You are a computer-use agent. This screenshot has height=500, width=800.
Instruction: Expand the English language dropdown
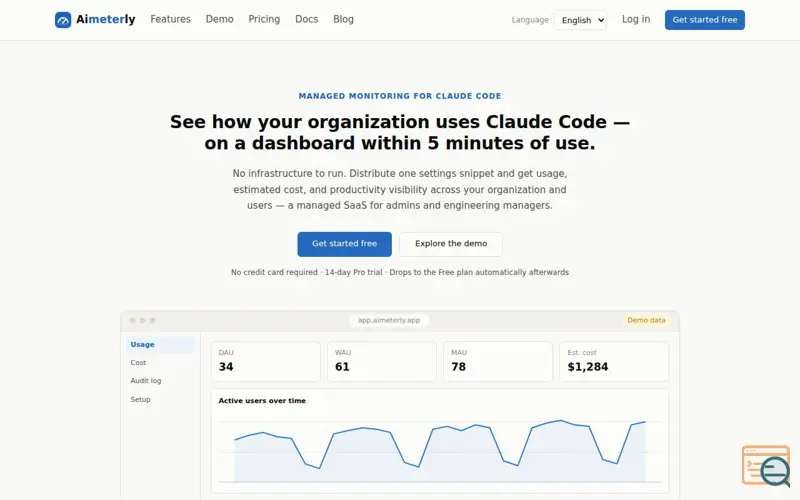tap(581, 20)
